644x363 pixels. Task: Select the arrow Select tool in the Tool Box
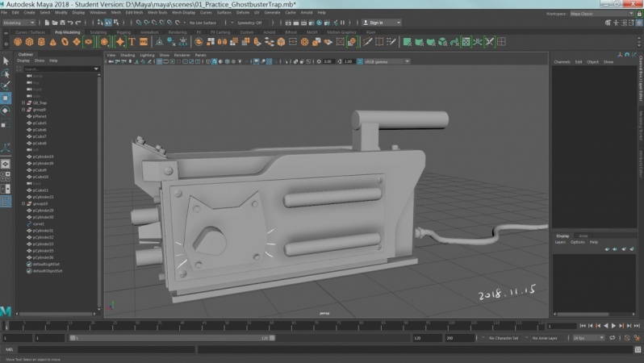[x=6, y=61]
